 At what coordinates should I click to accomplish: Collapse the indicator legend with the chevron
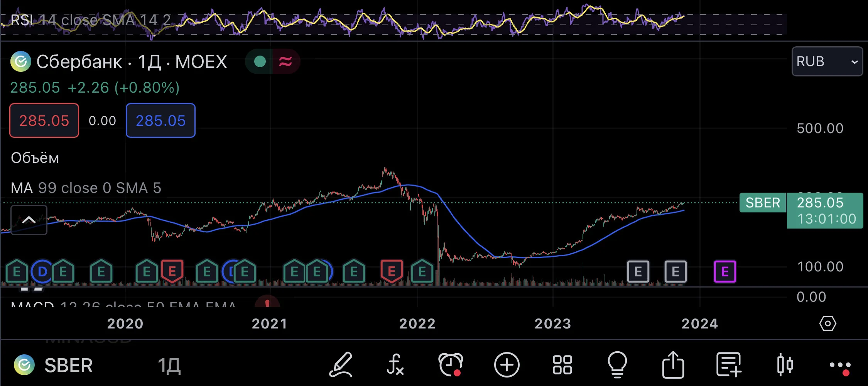29,220
